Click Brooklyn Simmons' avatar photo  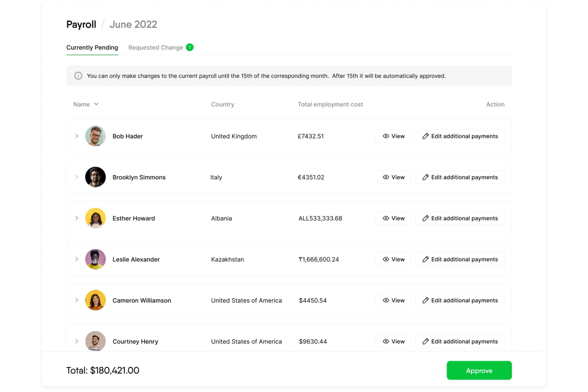[x=95, y=177]
